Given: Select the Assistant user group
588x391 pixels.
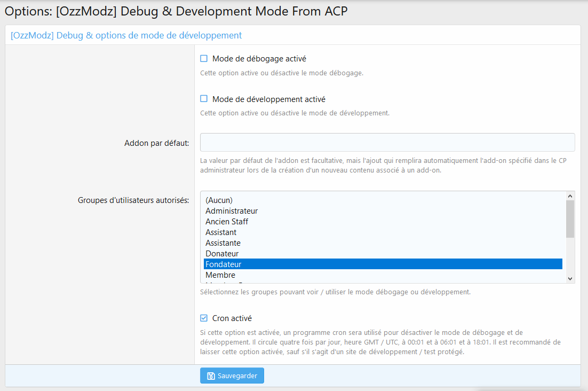Looking at the screenshot, I should [221, 232].
